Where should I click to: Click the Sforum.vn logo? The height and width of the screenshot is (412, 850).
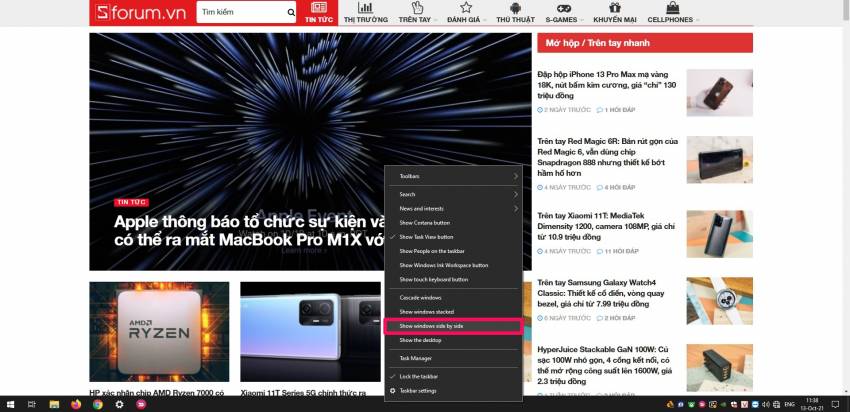(140, 12)
